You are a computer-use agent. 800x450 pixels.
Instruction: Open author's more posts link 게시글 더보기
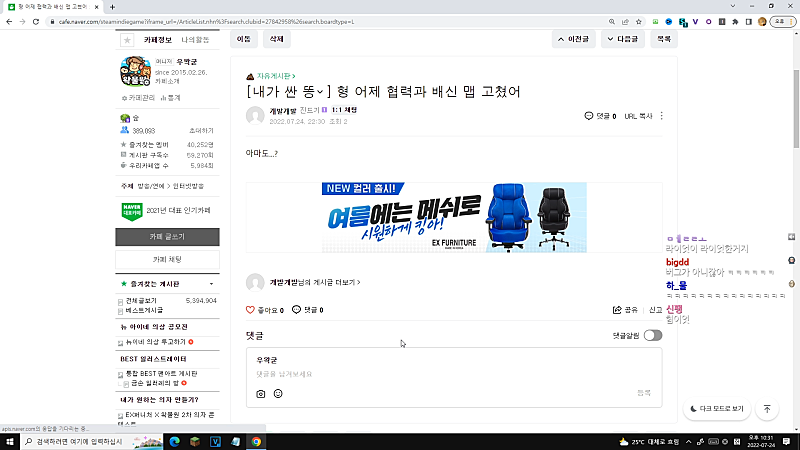click(315, 282)
